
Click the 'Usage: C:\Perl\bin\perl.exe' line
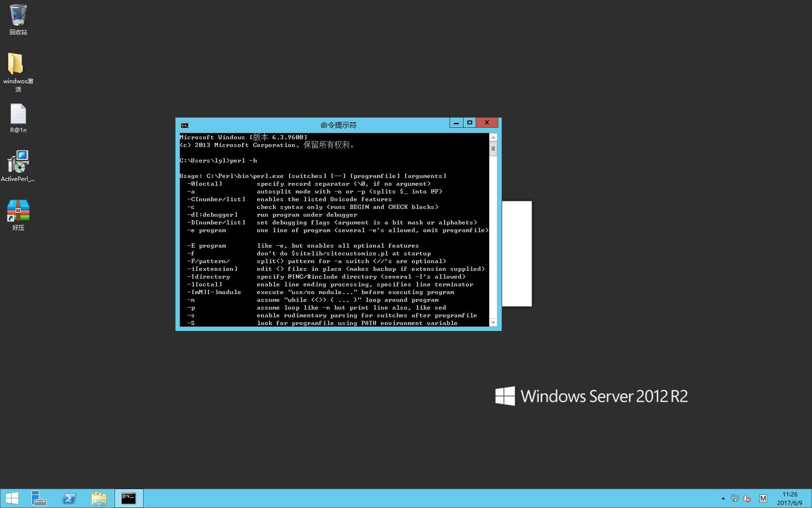click(x=313, y=176)
